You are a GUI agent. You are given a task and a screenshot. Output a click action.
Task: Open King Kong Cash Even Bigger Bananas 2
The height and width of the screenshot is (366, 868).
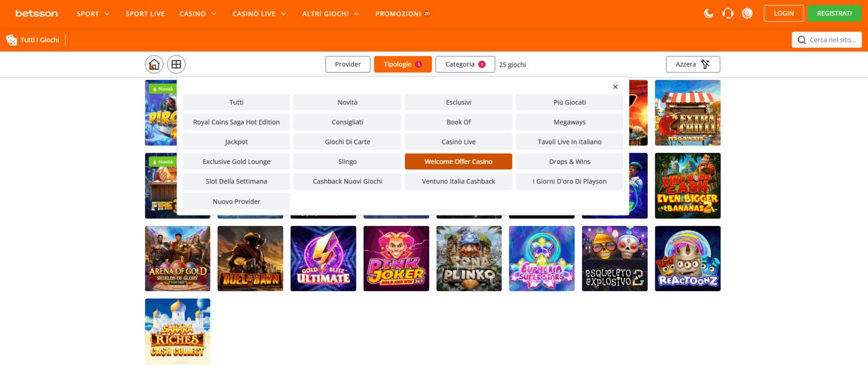[688, 186]
